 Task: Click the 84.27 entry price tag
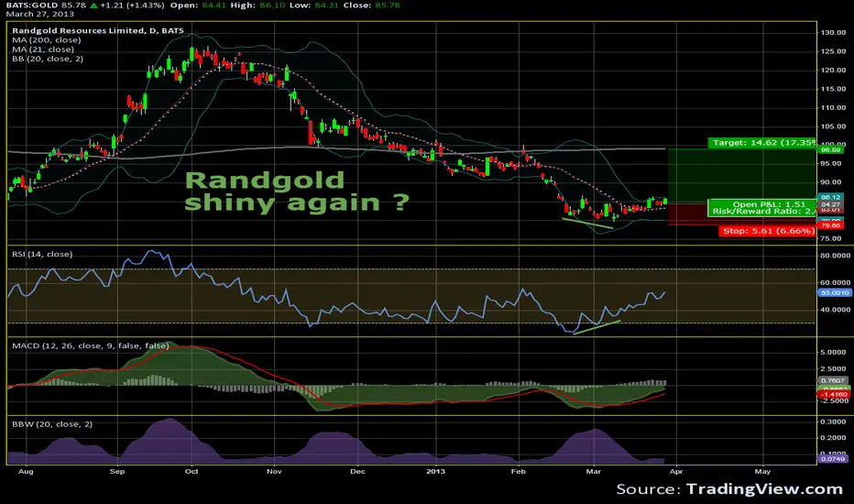[830, 204]
